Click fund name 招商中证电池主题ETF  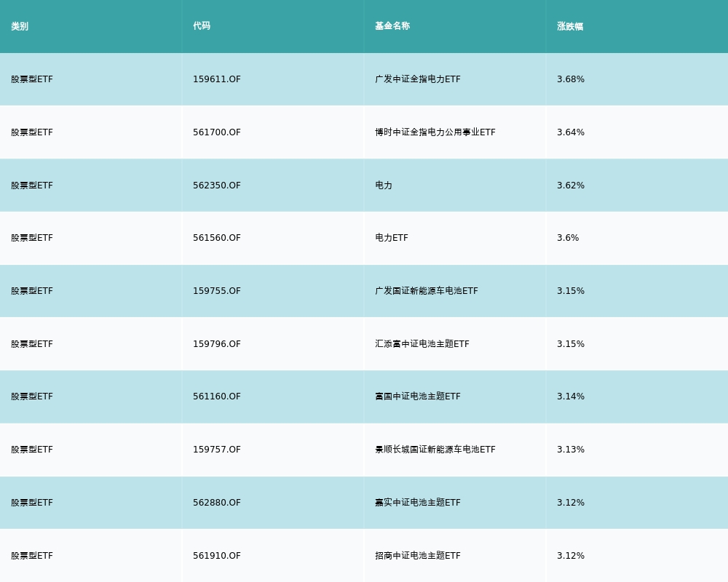point(418,556)
